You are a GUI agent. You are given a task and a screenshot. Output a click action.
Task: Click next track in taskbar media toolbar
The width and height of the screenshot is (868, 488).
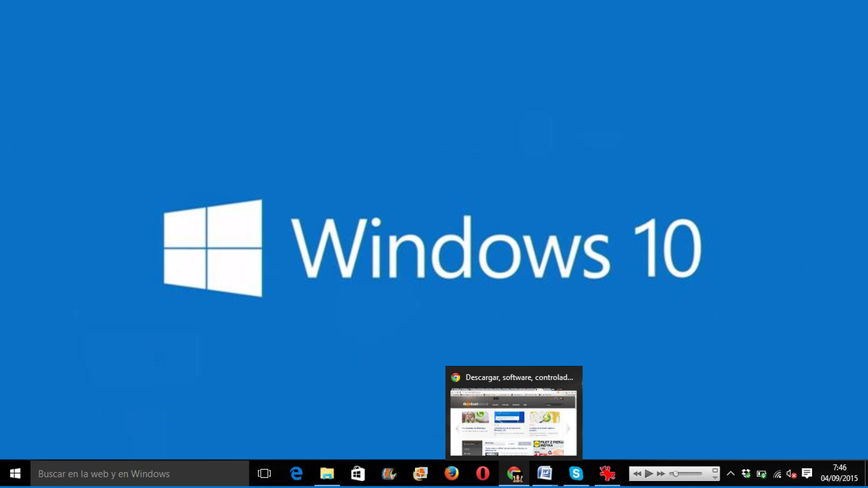click(661, 474)
